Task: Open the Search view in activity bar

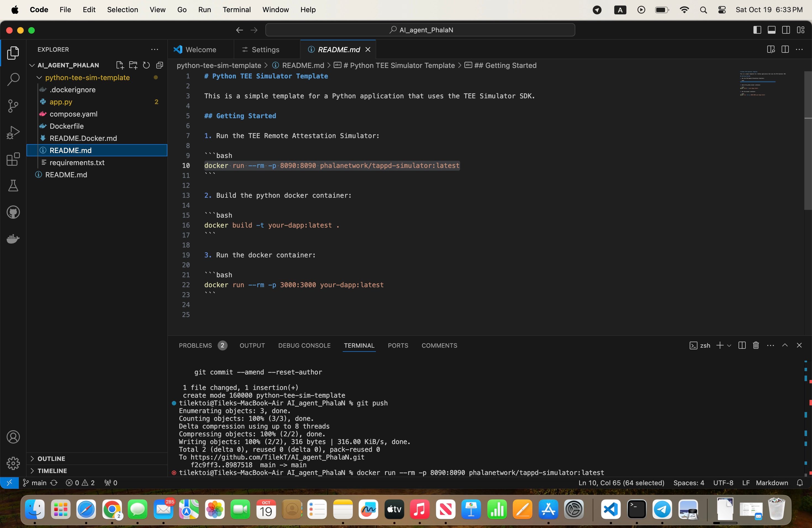Action: click(13, 80)
